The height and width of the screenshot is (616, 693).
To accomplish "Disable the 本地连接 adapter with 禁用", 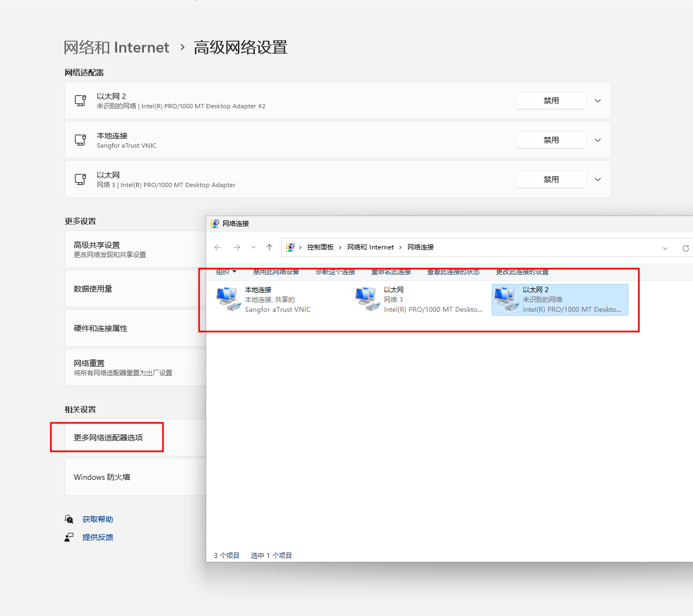I will [x=551, y=140].
